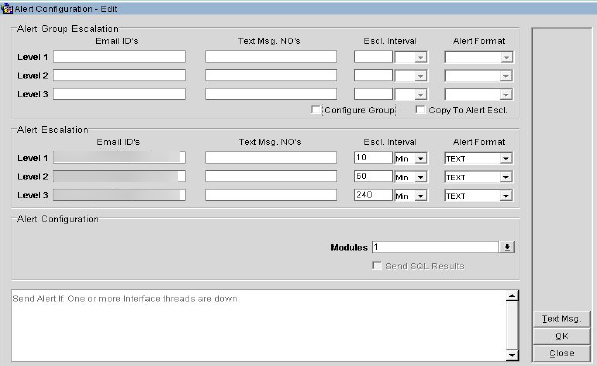The height and width of the screenshot is (366, 597).
Task: Open the Modules list arrow button
Action: pyautogui.click(x=507, y=247)
